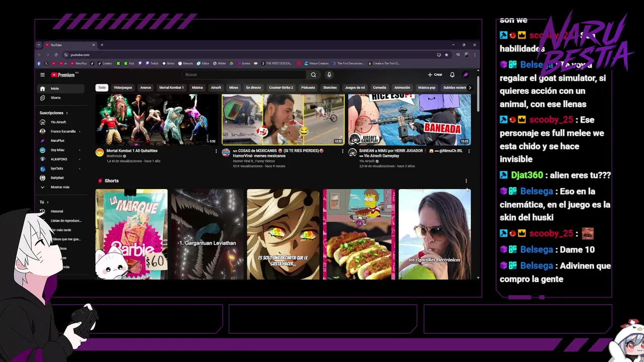Select the Counter-Strike 2 chip
644x362 pixels.
[x=281, y=87]
